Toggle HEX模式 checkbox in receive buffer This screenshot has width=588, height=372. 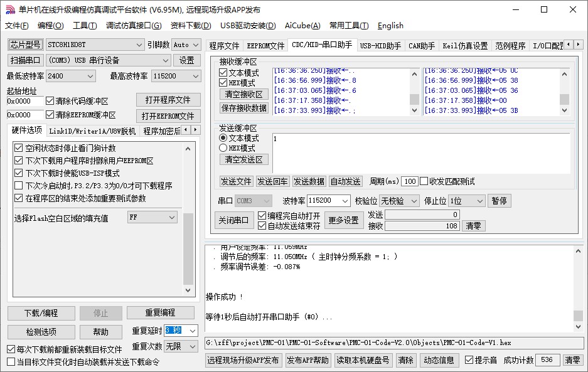point(223,83)
